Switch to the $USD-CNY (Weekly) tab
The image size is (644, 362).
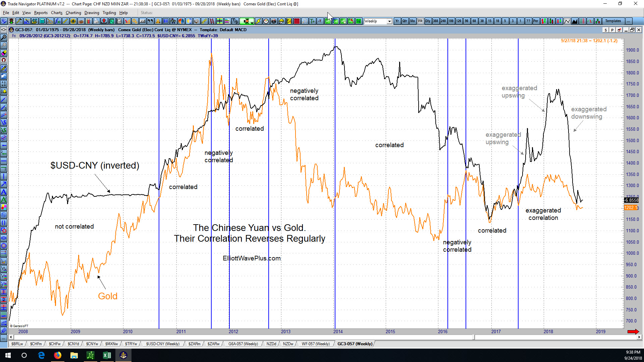[163, 344]
